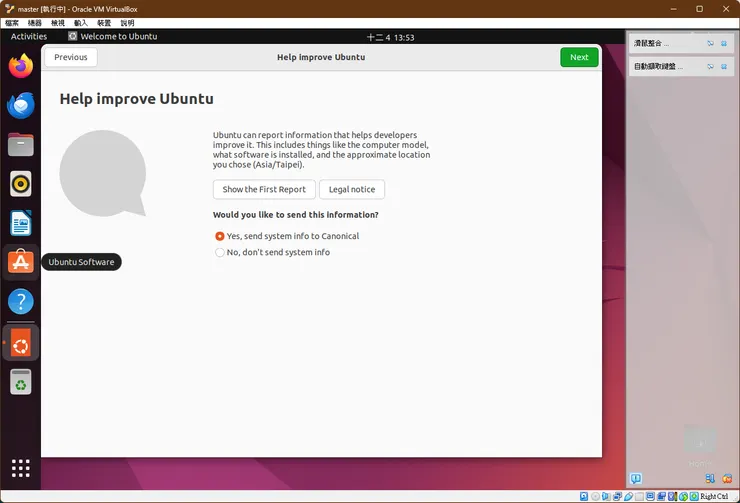Click the VirtualBox keyboard capture status icon
This screenshot has width=740, height=503.
click(x=694, y=496)
